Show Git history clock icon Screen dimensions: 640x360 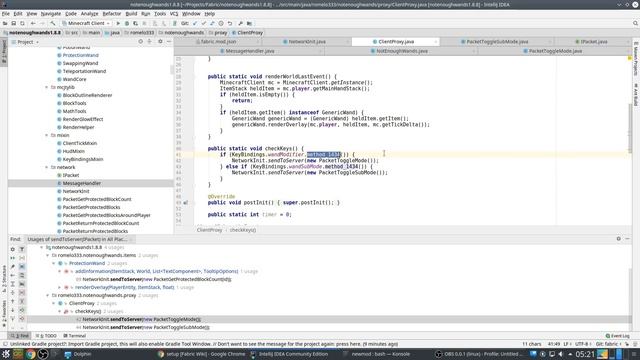pos(221,23)
